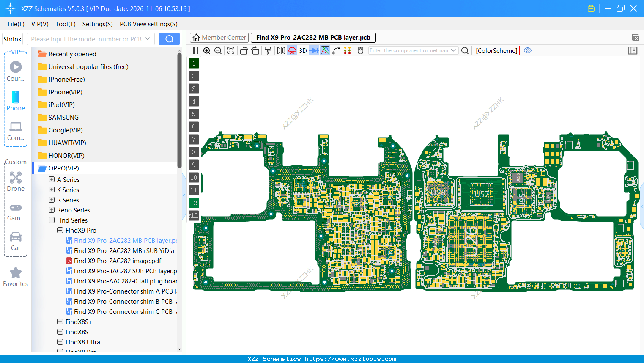Image resolution: width=644 pixels, height=363 pixels.
Task: Toggle layer 12 visibility
Action: tap(194, 203)
